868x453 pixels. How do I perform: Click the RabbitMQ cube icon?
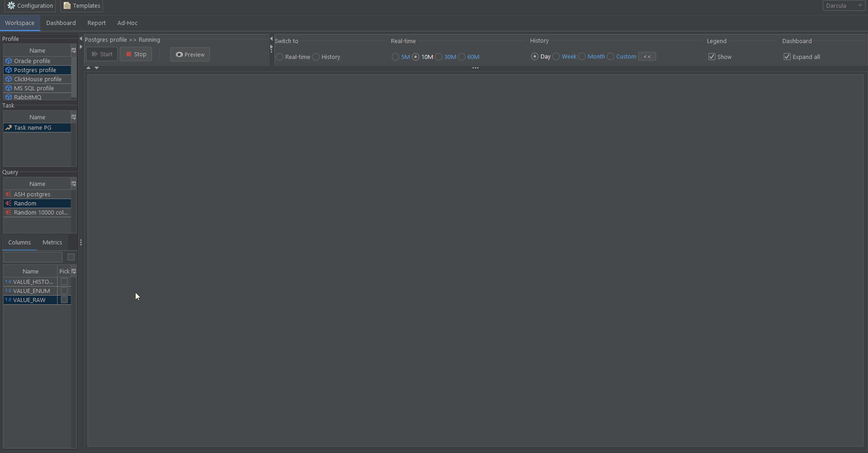coord(9,97)
